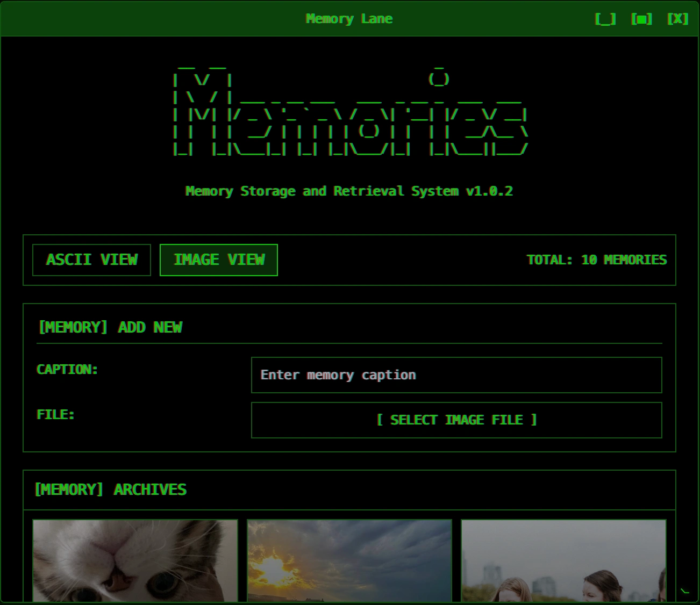Click the 'Memory Lane' window title

click(x=349, y=19)
